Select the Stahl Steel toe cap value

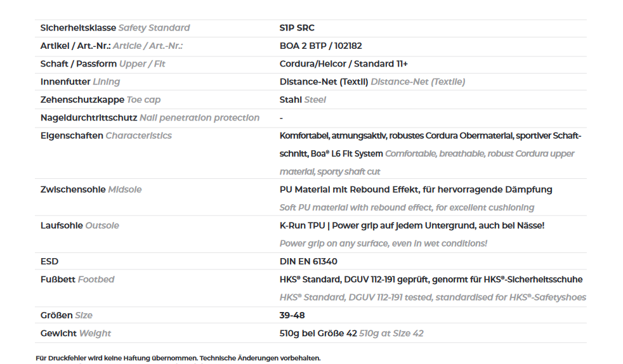pyautogui.click(x=303, y=100)
